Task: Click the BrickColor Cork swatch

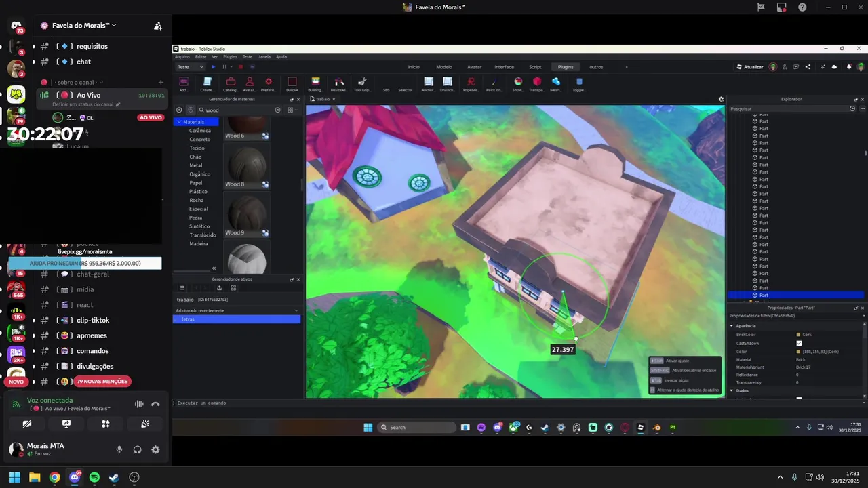Action: [798, 335]
